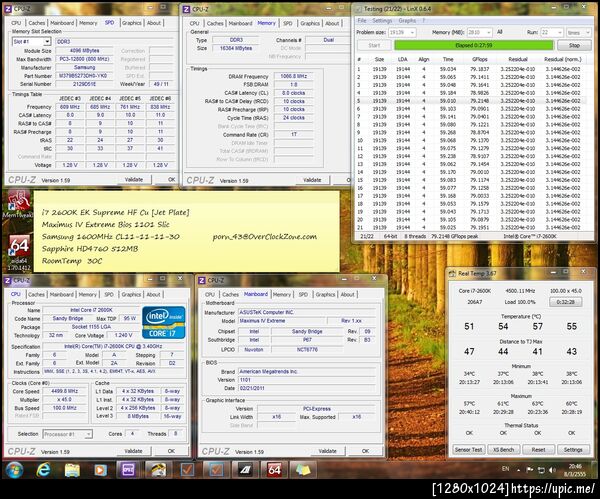Click the EN language indicator in tray
This screenshot has width=600, height=499.
coord(505,469)
